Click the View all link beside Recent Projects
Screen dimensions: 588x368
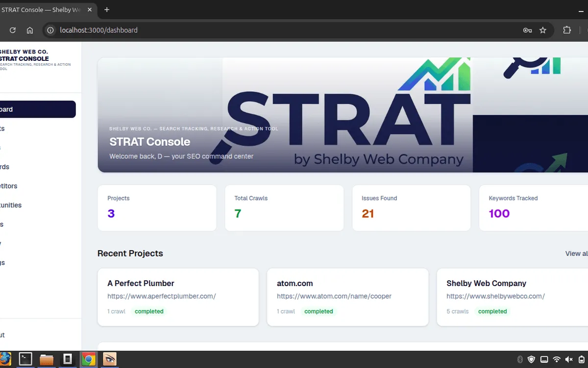tap(576, 254)
